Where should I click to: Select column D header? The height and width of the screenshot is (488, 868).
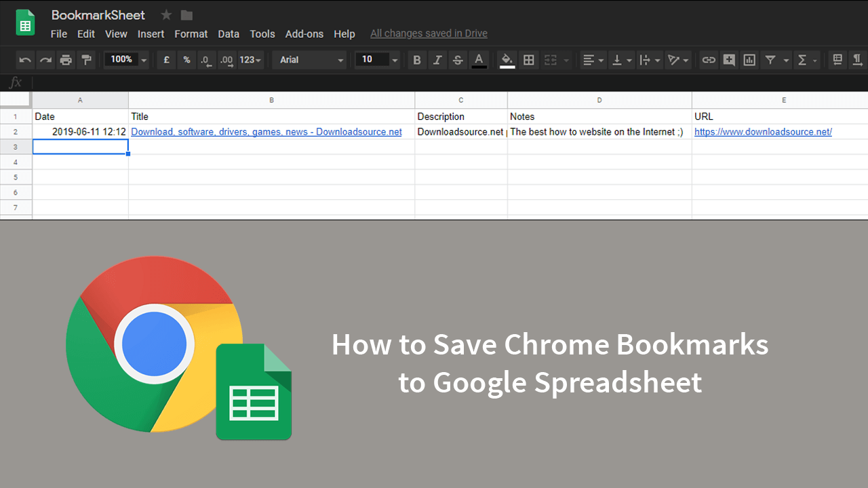pos(599,100)
